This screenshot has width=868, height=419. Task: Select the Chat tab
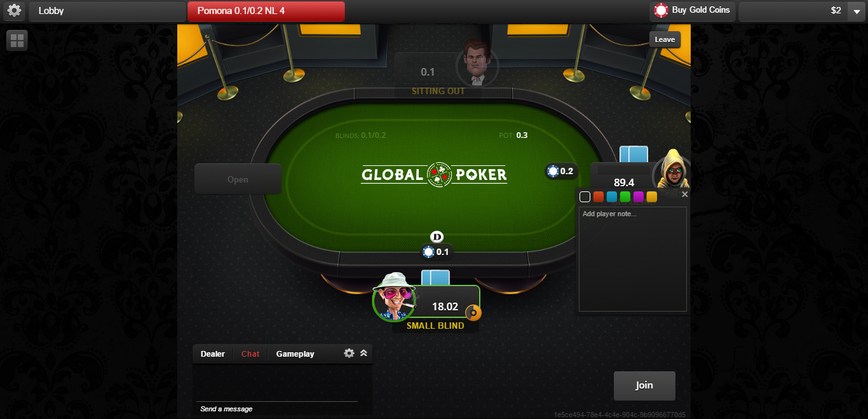pyautogui.click(x=250, y=354)
